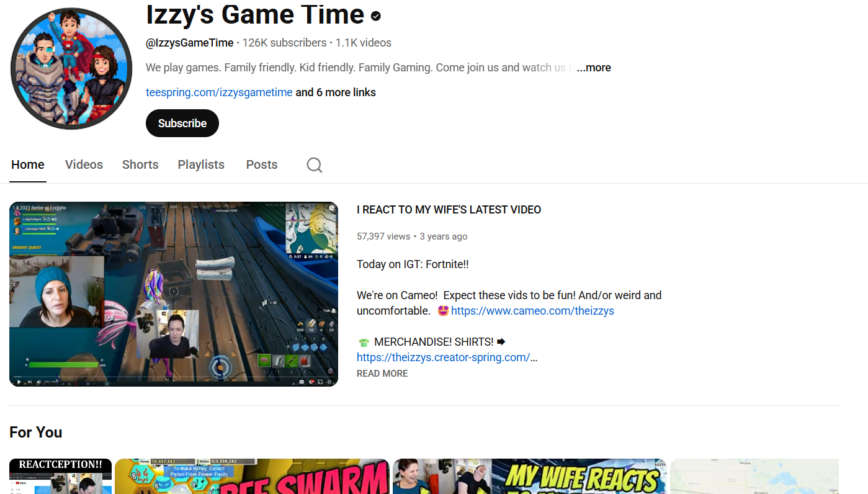868x494 pixels.
Task: Open 'I REACT TO MY WIFE'S LATEST VIDEO' title
Action: click(449, 210)
